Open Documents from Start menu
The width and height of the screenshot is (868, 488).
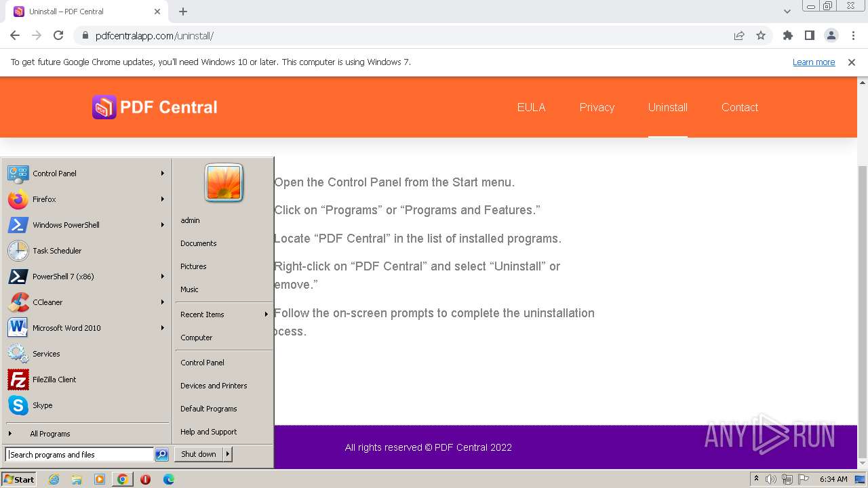click(x=224, y=243)
